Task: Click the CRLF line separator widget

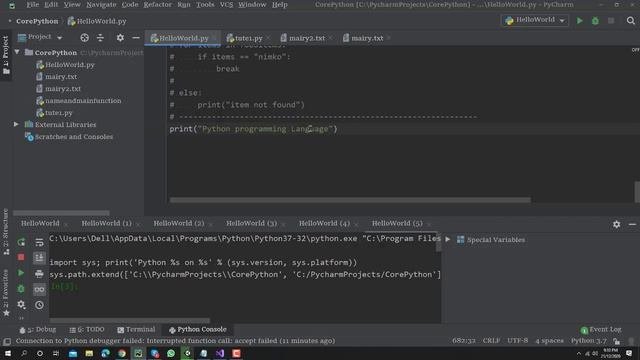Action: pos(491,340)
